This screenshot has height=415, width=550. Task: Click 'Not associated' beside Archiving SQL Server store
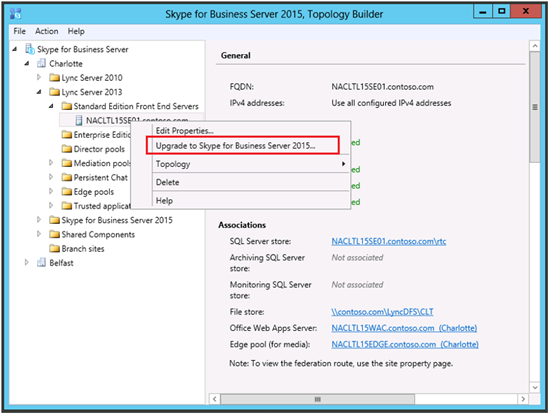pyautogui.click(x=357, y=257)
